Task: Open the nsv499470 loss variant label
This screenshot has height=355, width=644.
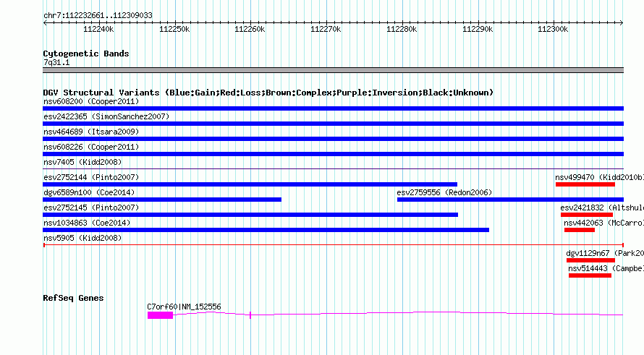Action: [599, 177]
